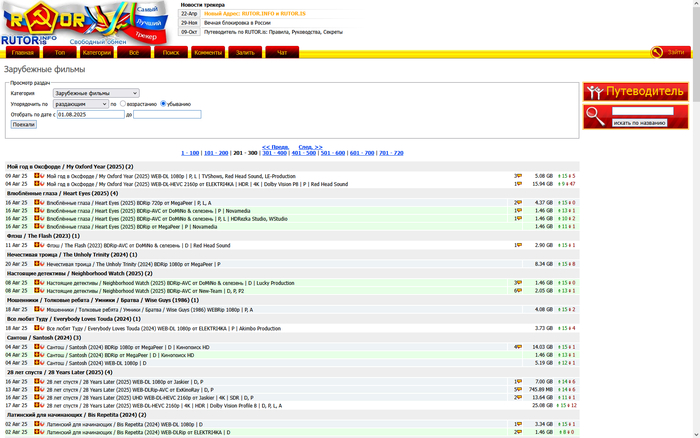Select the 'возрастанию' ascending radio button
The height and width of the screenshot is (438, 700).
tap(123, 104)
